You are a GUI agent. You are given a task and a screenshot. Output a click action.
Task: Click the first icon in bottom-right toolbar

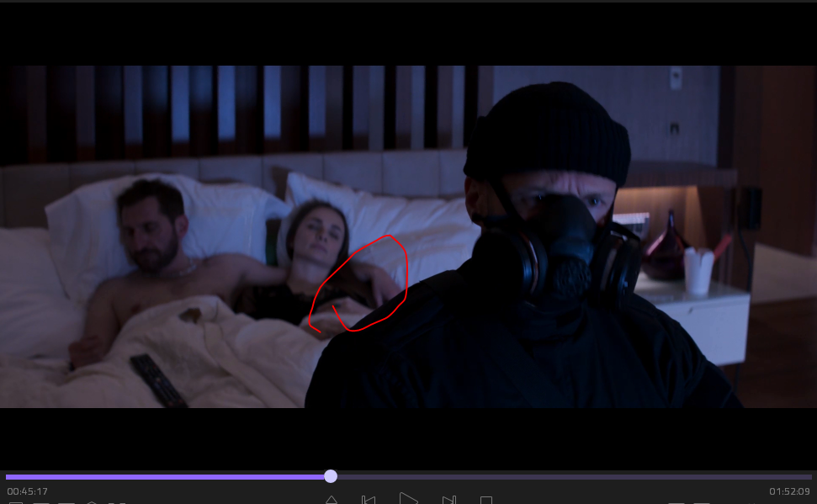tap(675, 502)
